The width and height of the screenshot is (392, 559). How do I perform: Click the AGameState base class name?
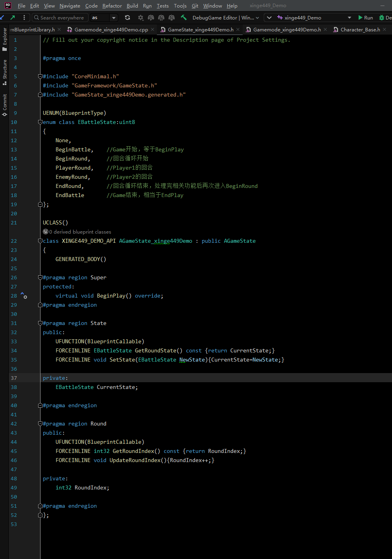coord(239,241)
